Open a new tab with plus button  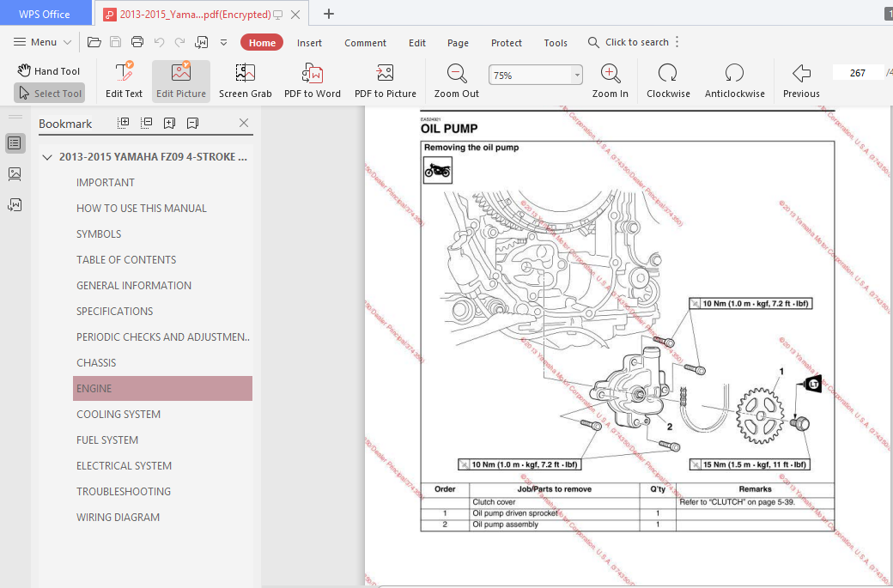[x=329, y=15]
